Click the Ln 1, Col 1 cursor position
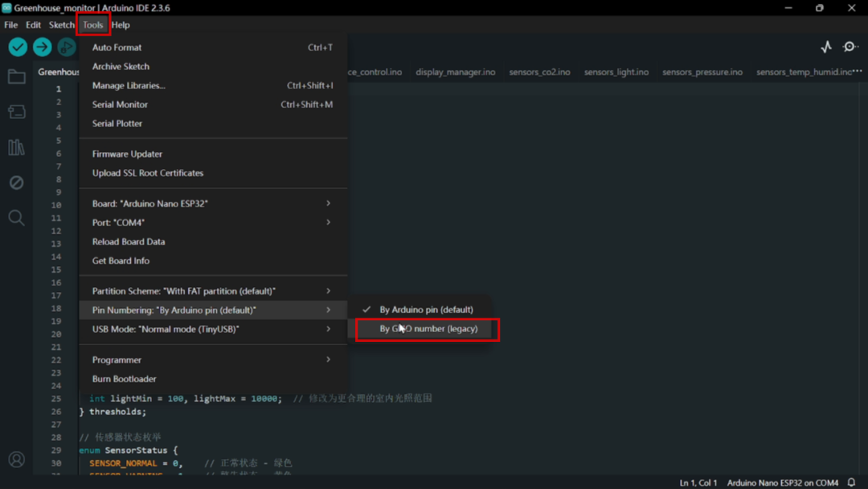The height and width of the screenshot is (489, 868). (x=698, y=483)
